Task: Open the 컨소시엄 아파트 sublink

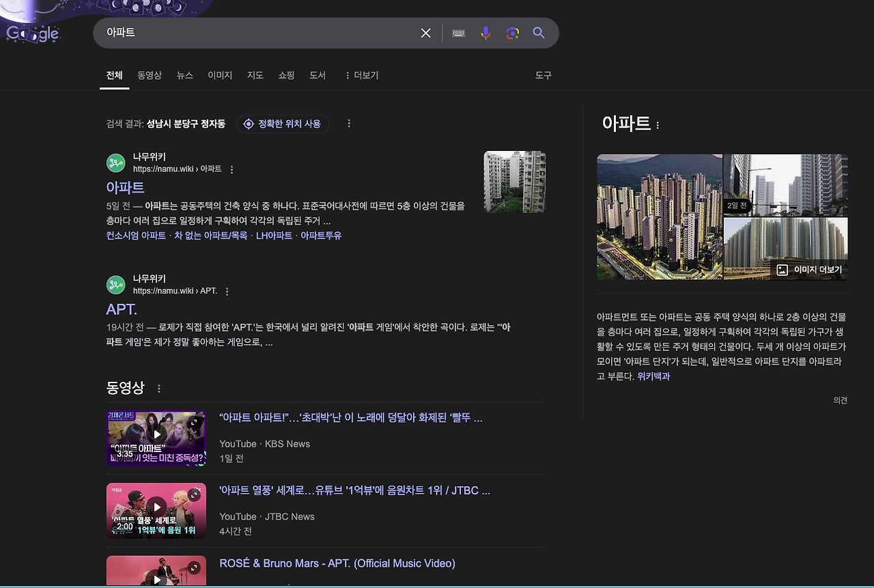Action: point(136,236)
